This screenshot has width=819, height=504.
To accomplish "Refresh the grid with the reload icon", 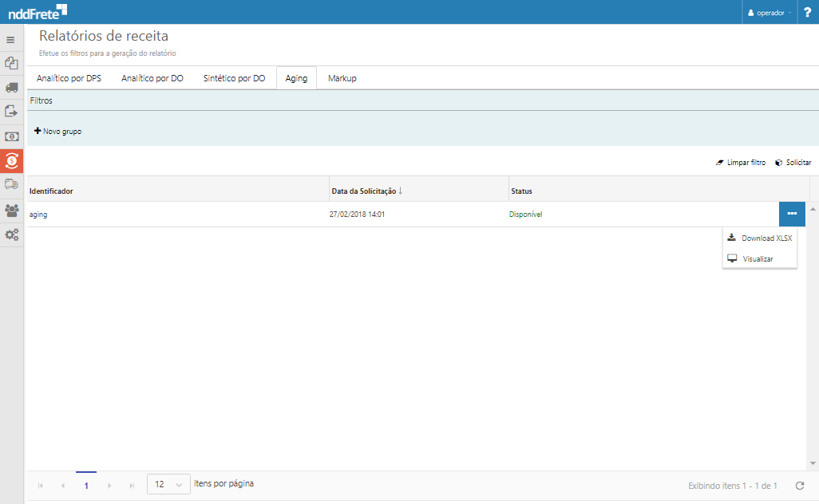I will (800, 485).
